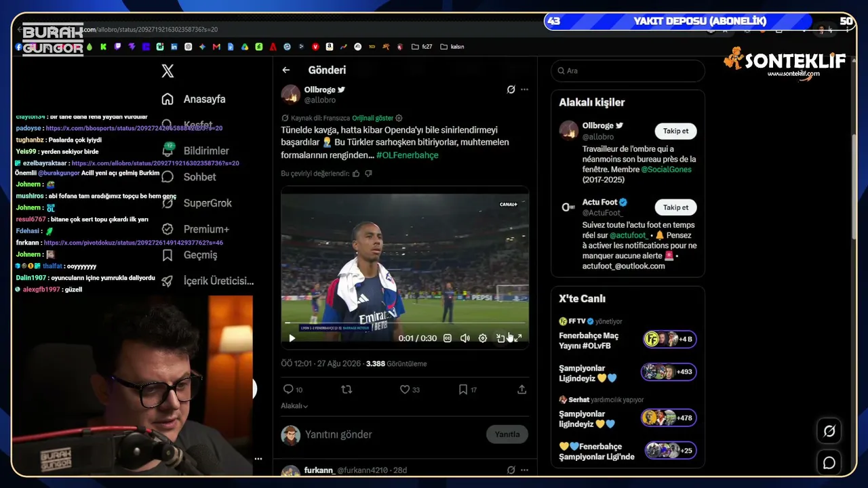
Task: Open the kalsın bookmarks folder
Action: pyautogui.click(x=452, y=47)
